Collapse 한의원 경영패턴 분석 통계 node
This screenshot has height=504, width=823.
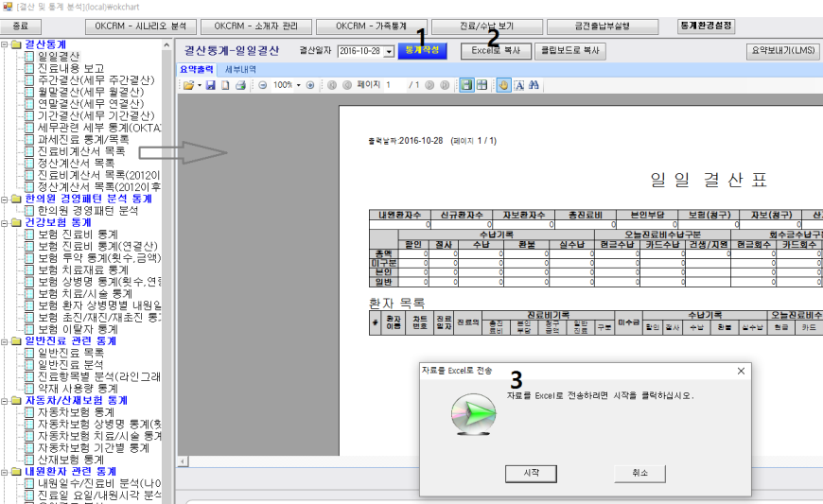pyautogui.click(x=4, y=199)
